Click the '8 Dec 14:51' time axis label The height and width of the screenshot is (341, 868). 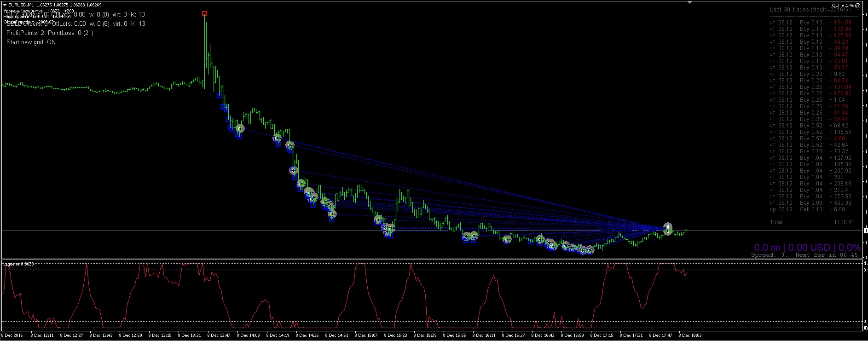pos(337,335)
